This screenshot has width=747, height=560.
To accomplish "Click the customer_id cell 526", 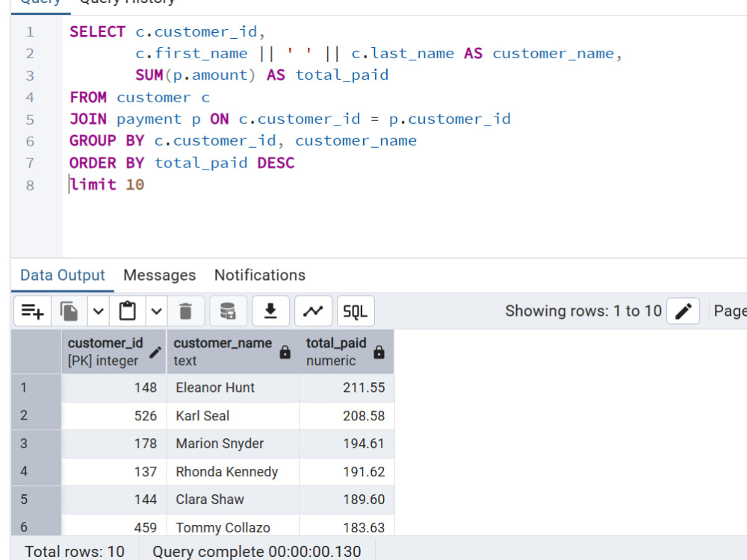I will click(114, 416).
